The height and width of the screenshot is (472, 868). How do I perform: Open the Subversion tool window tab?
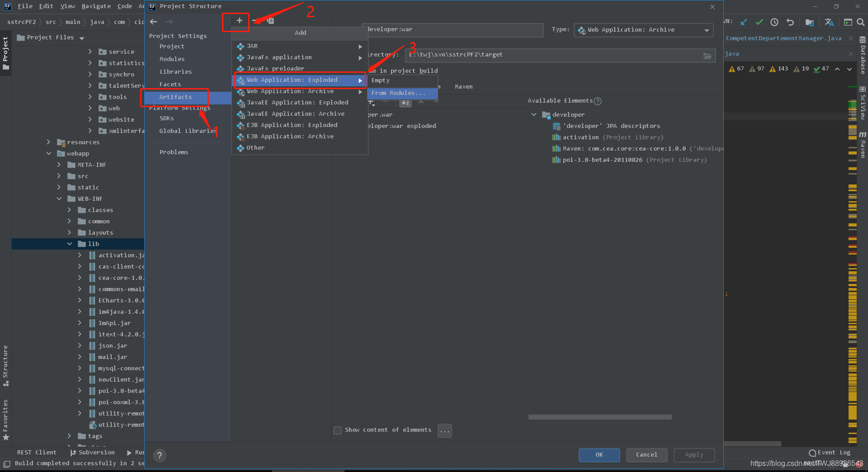93,453
